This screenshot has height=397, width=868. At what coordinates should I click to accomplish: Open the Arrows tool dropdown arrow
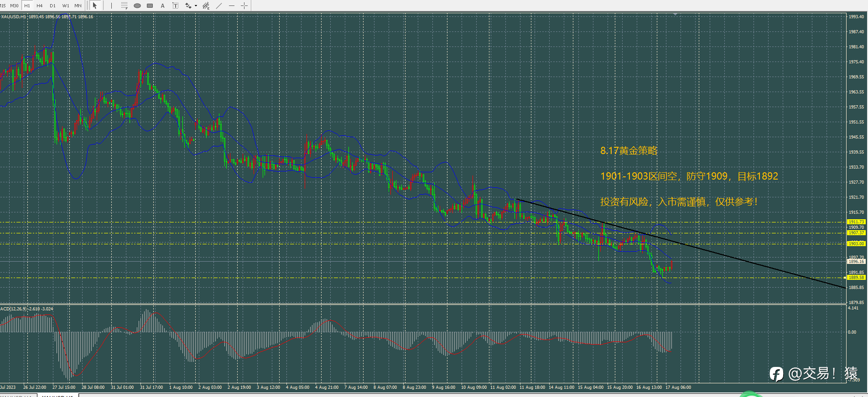[x=196, y=5]
